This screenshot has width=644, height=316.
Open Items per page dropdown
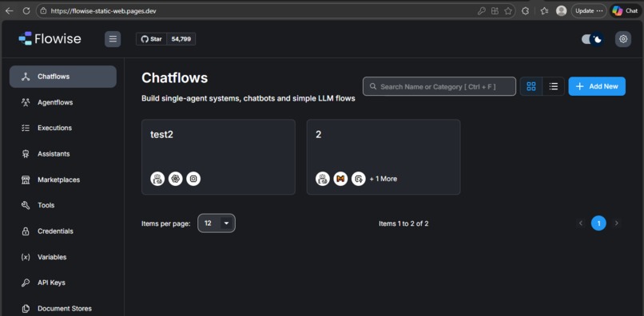pyautogui.click(x=217, y=223)
